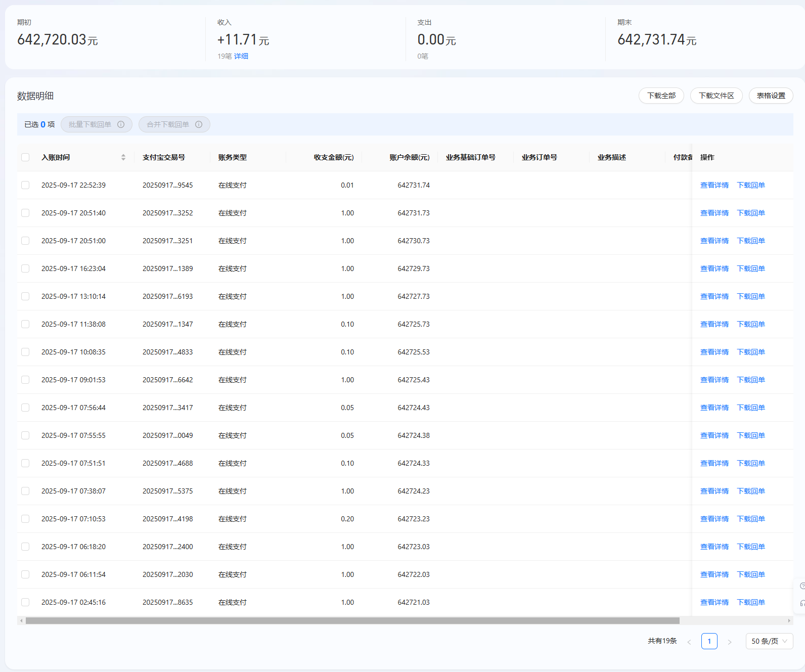805x672 pixels.
Task: Go to next page using right chevron
Action: 729,642
